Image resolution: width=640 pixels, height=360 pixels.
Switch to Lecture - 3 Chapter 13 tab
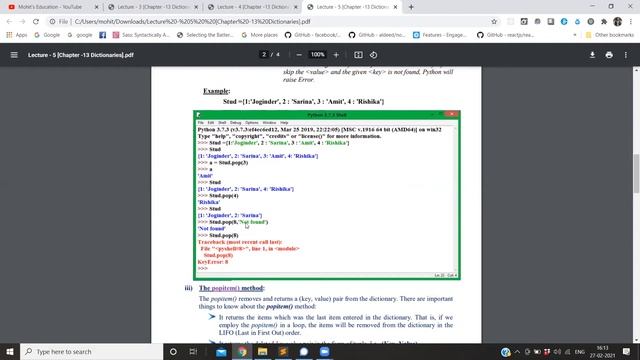click(x=151, y=7)
